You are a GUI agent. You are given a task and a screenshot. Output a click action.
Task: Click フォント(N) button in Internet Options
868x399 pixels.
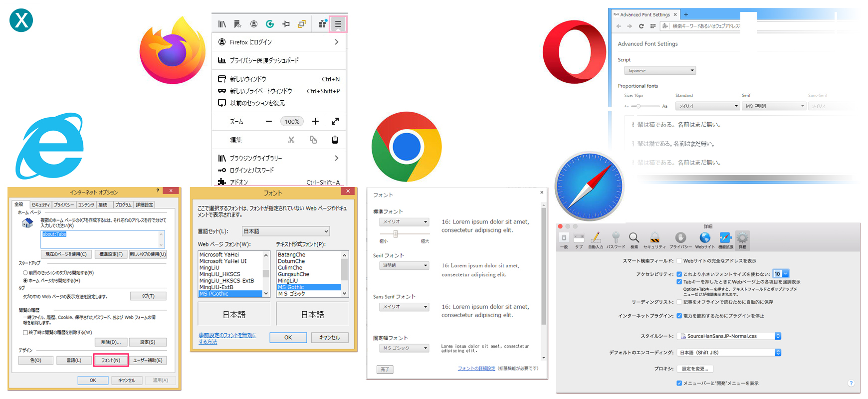click(x=111, y=360)
